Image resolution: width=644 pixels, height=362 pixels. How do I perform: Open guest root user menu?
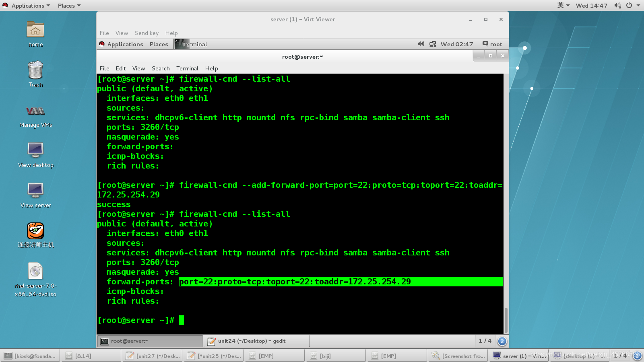(x=492, y=44)
